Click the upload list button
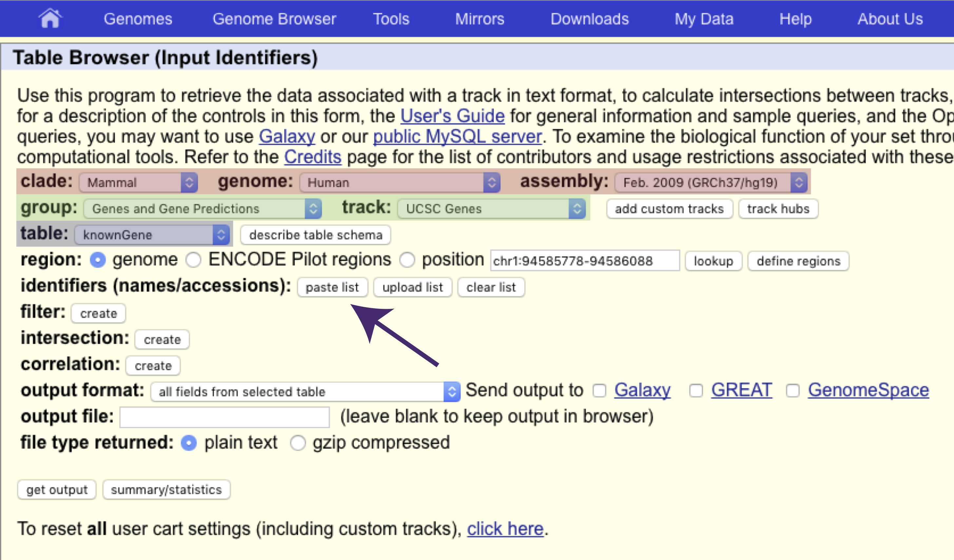Screen dimensions: 954x560 [412, 287]
